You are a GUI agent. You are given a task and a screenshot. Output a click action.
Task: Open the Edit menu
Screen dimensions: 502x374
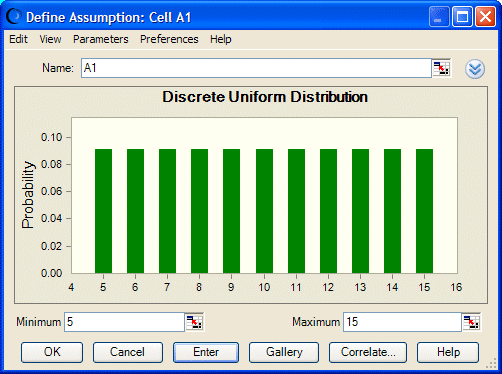tap(18, 39)
